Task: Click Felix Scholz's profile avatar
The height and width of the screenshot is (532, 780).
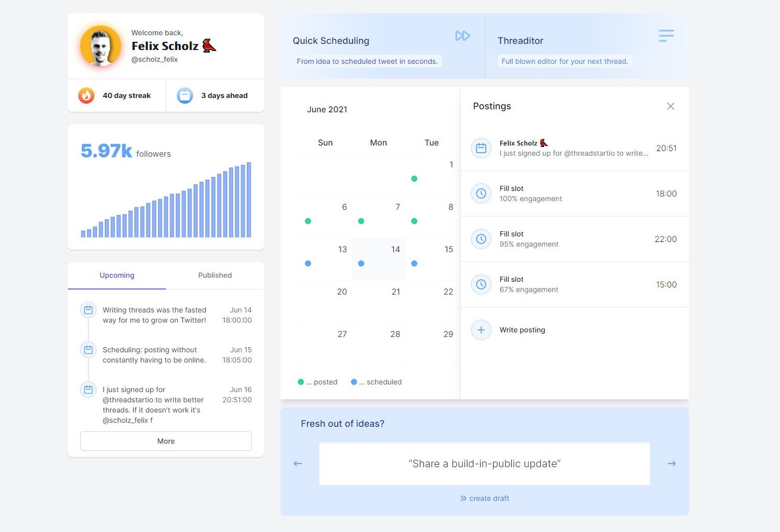Action: pos(100,46)
